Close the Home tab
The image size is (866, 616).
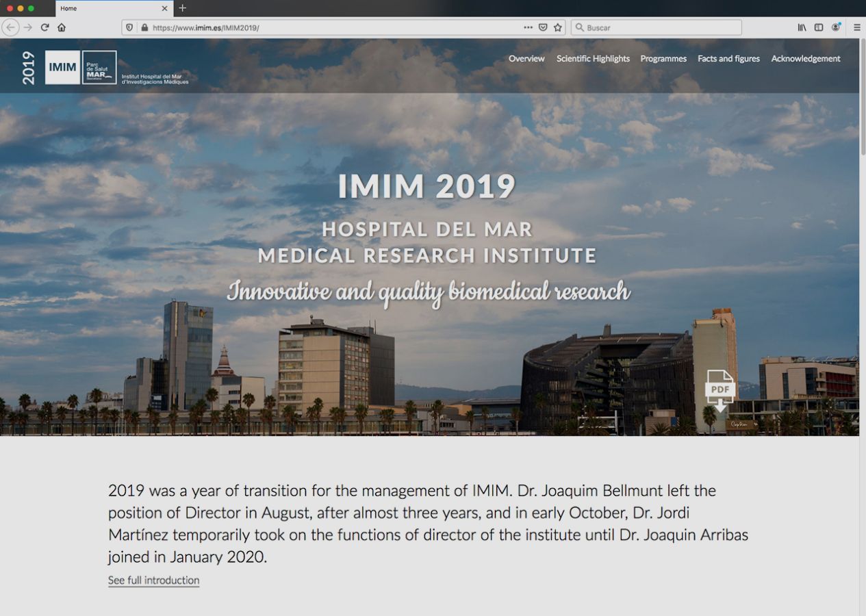(x=164, y=8)
